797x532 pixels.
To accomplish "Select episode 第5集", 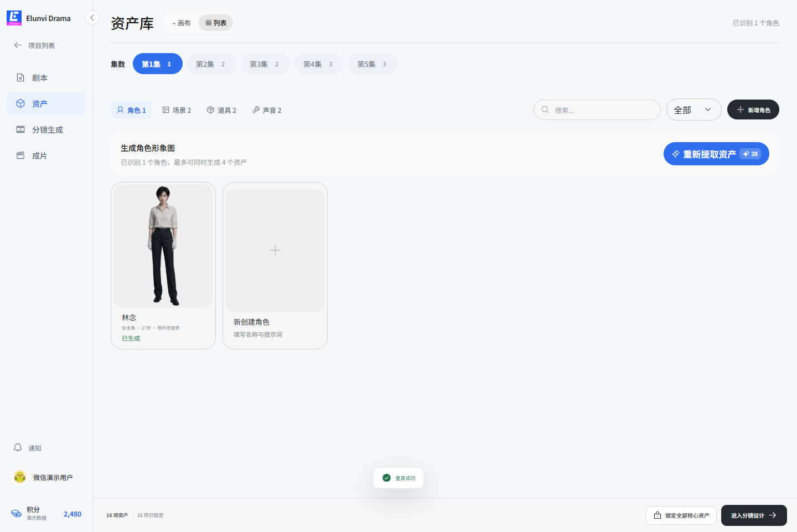I will coord(372,64).
